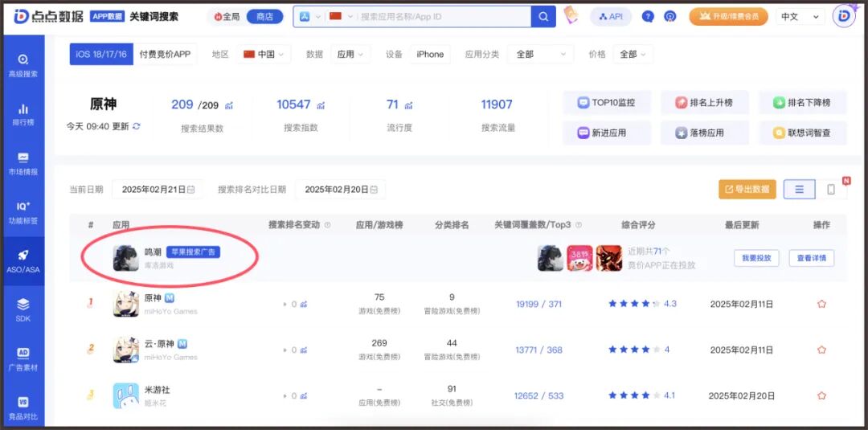Viewport: 868px width, 430px height.
Task: Select phone preview layout toggle
Action: 831,189
